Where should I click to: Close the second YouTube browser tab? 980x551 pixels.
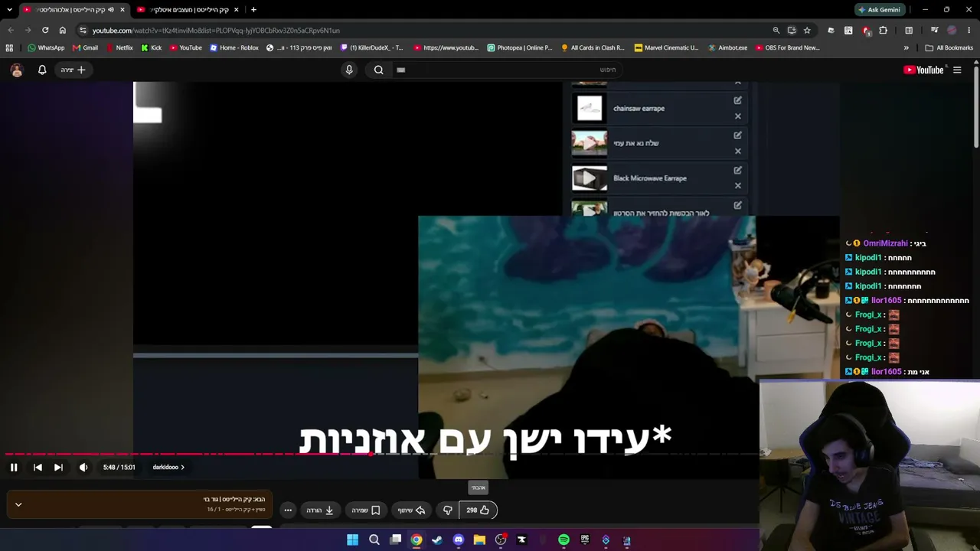[x=236, y=10]
